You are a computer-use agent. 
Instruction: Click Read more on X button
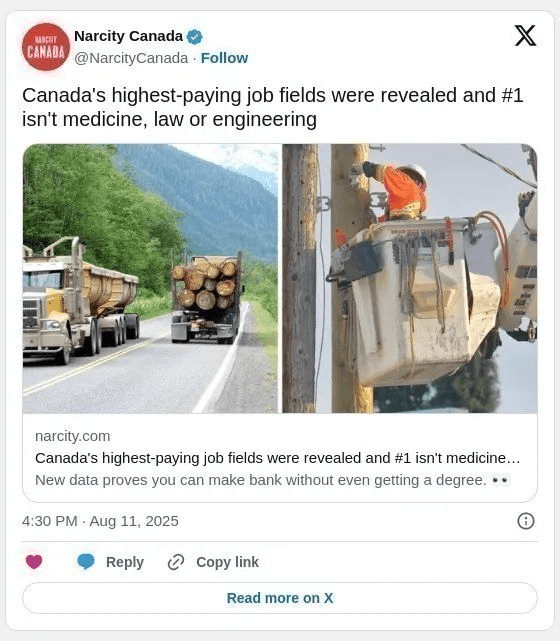[x=280, y=598]
